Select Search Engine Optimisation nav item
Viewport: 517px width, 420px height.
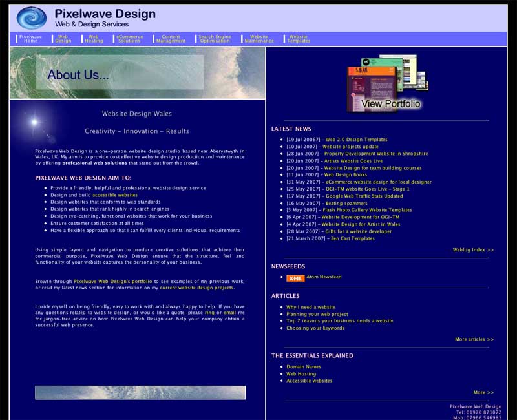(x=215, y=39)
